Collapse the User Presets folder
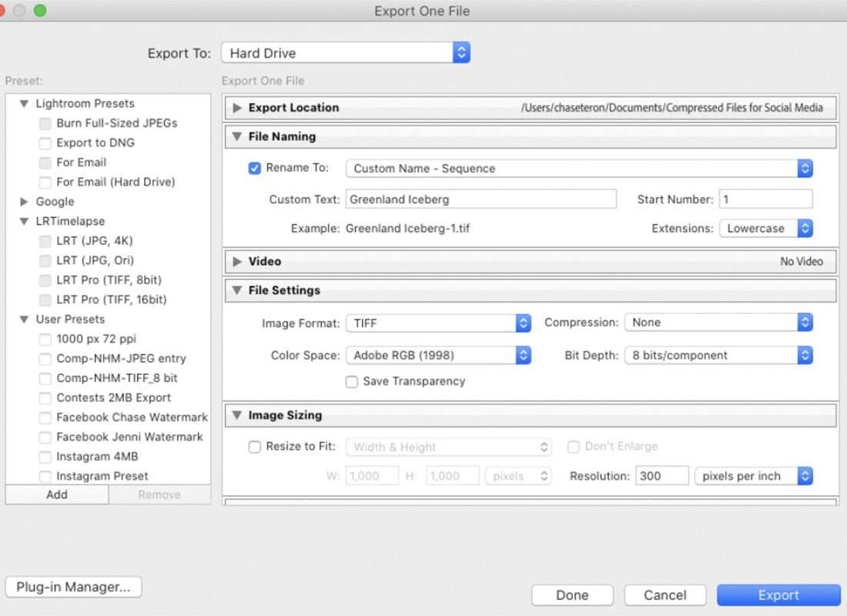Screen dimensions: 847x616 [x=24, y=320]
